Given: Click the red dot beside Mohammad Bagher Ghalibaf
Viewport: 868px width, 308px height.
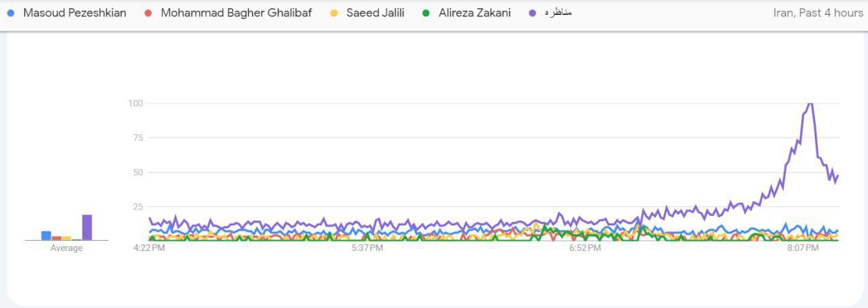Looking at the screenshot, I should [x=149, y=13].
